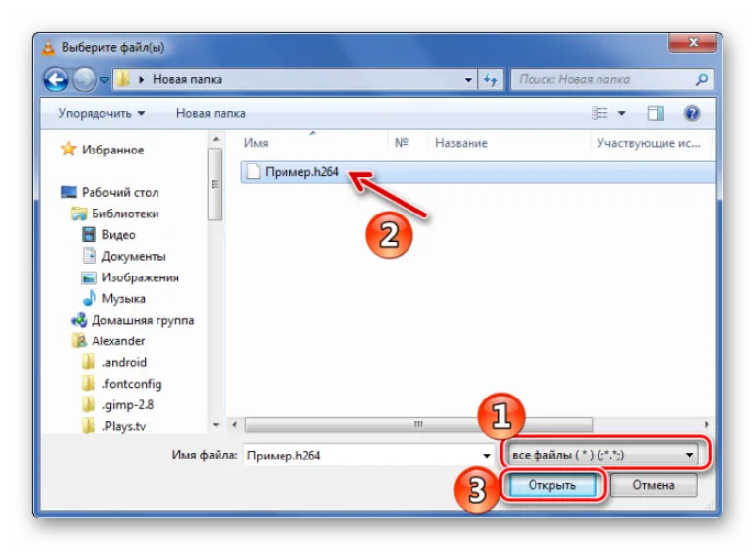Click Новая папка toolbar command
Viewport: 756px width, 551px height.
pos(211,113)
